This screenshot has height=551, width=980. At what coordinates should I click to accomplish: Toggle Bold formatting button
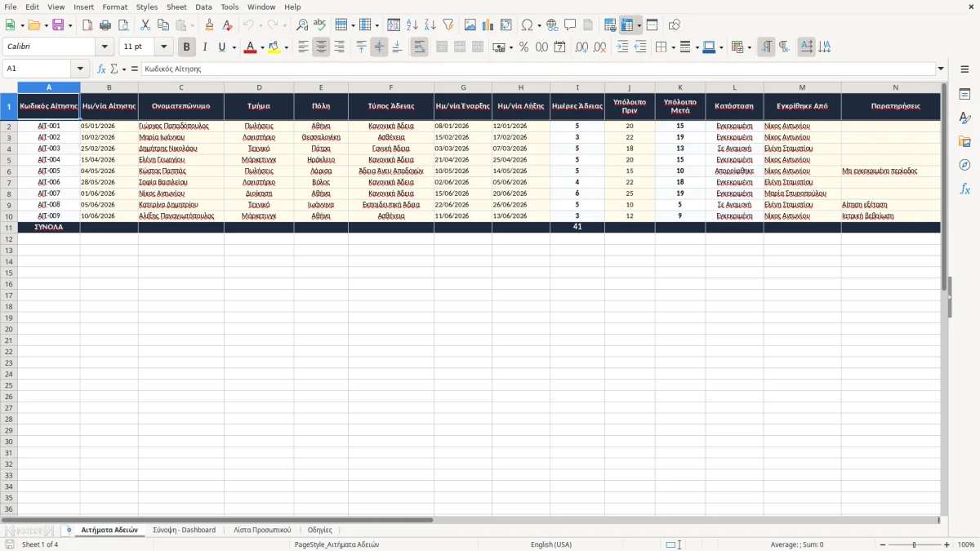(x=187, y=47)
